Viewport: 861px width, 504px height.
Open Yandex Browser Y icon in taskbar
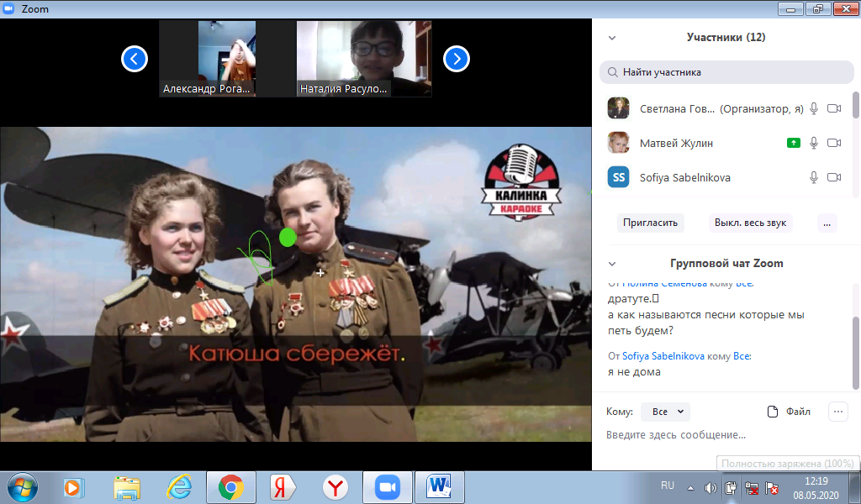point(335,487)
